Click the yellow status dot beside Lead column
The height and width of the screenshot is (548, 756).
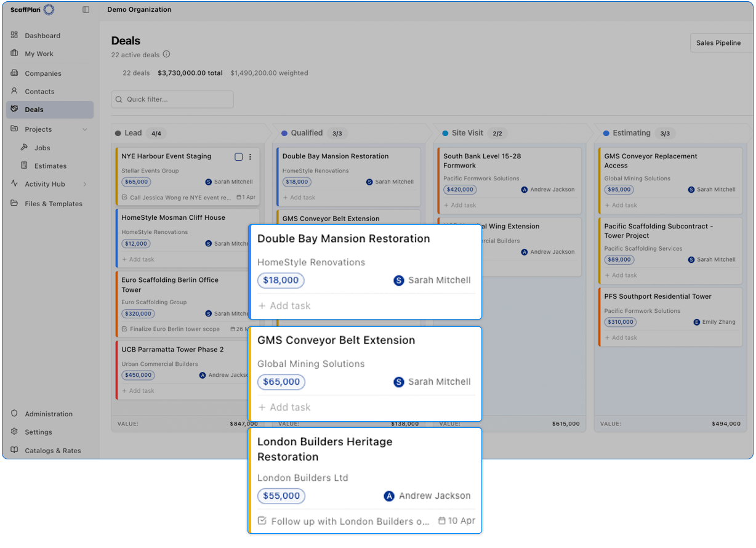[x=117, y=132]
